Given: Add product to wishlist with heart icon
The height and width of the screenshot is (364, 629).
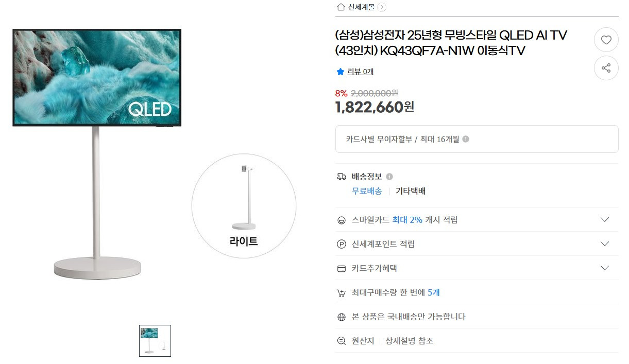Looking at the screenshot, I should pyautogui.click(x=606, y=40).
